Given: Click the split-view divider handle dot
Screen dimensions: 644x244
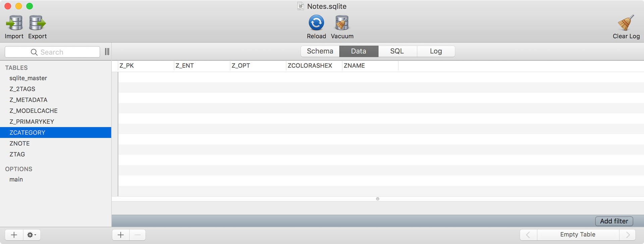Looking at the screenshot, I should click(378, 199).
